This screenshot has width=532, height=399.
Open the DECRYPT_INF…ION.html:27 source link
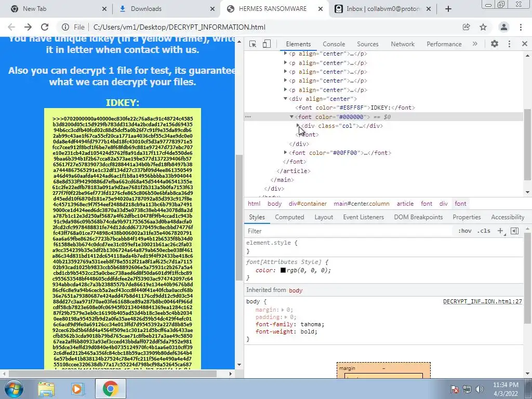pyautogui.click(x=483, y=301)
